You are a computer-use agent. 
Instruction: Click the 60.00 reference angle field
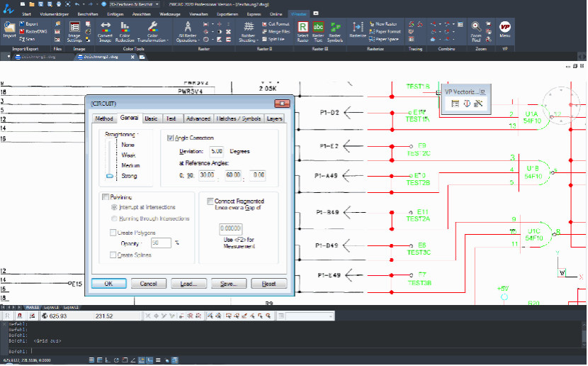[x=233, y=175]
